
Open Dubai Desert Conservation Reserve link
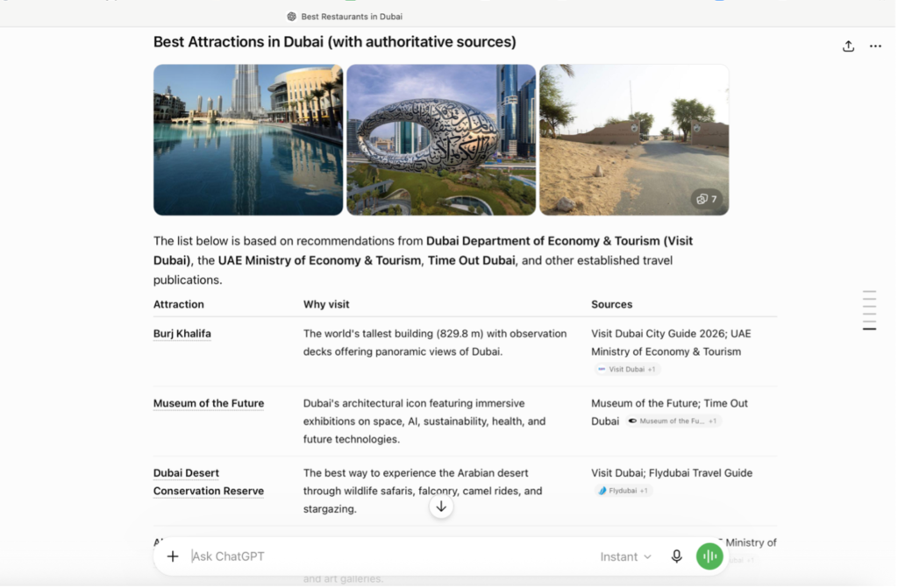pyautogui.click(x=209, y=483)
